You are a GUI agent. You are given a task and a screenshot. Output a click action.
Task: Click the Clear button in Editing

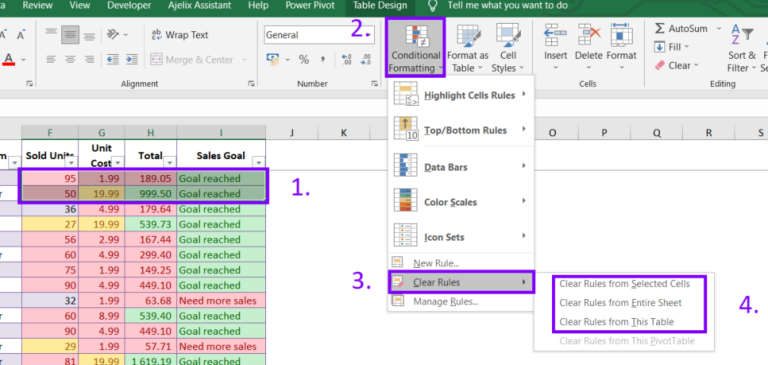[x=677, y=66]
